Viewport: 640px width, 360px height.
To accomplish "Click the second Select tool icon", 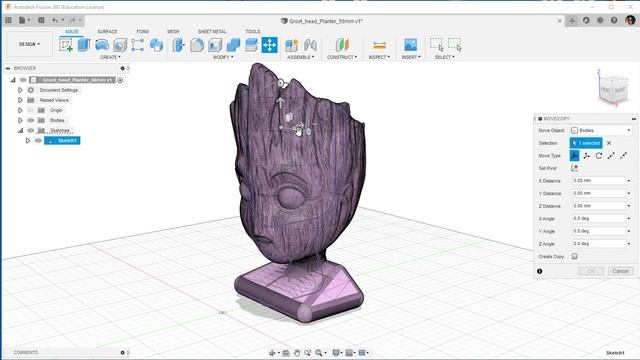I will click(x=455, y=44).
